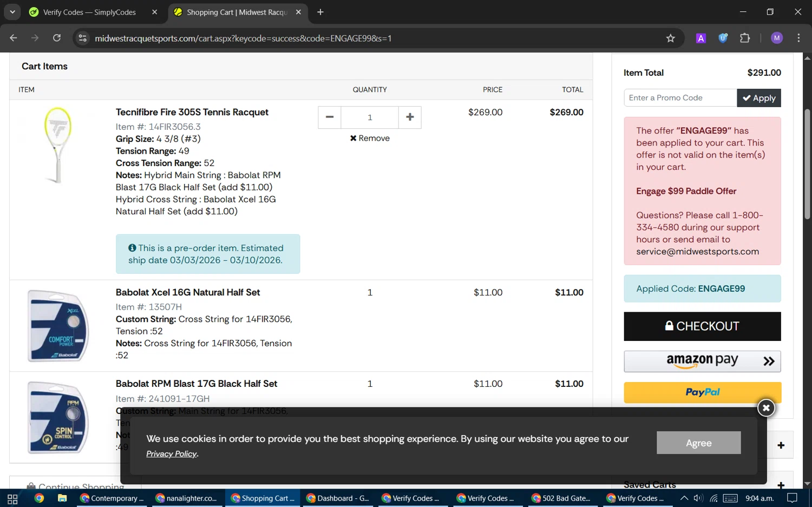Open the Chrome profile avatar M

tap(777, 38)
